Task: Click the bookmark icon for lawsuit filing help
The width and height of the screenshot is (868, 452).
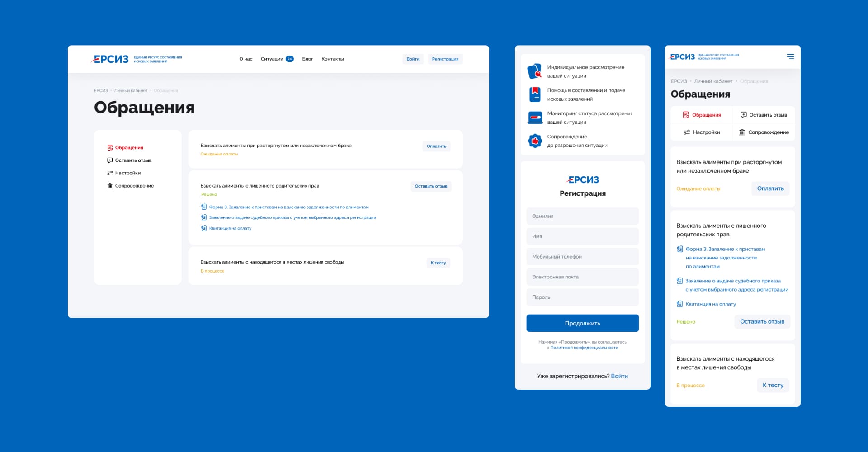Action: 535,94
